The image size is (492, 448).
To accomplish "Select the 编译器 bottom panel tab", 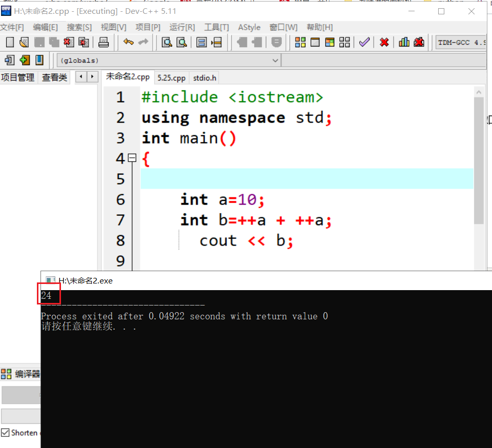I will pyautogui.click(x=20, y=374).
